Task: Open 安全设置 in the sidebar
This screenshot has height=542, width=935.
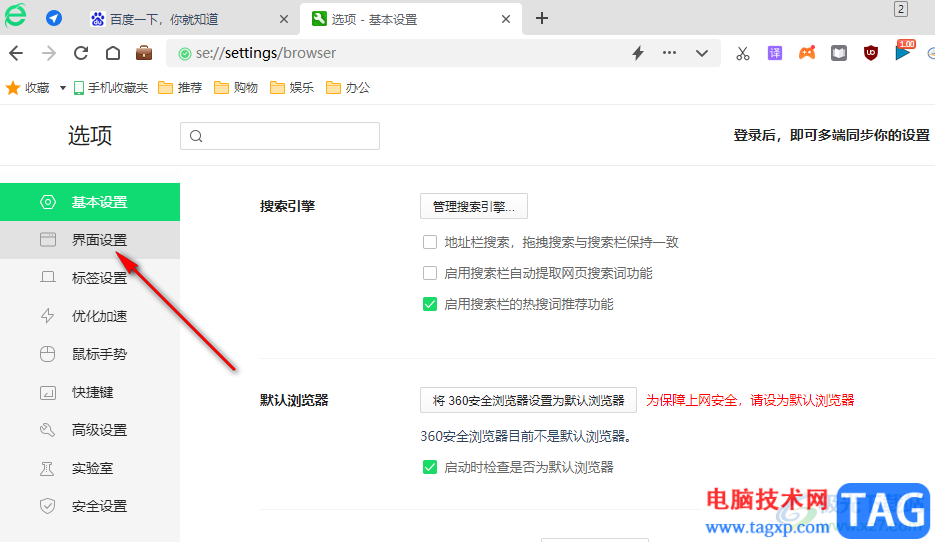Action: click(x=90, y=506)
